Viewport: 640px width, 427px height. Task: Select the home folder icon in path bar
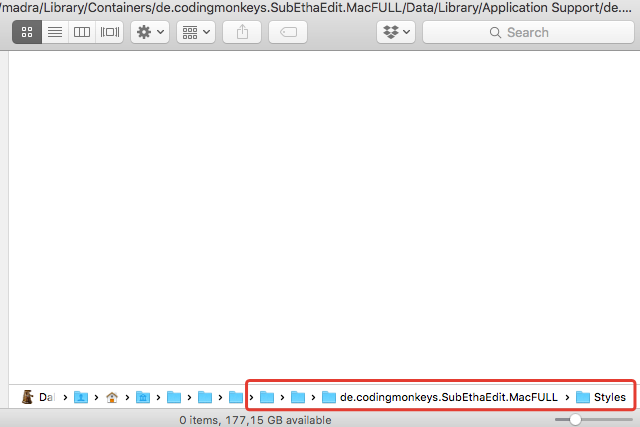pyautogui.click(x=112, y=397)
